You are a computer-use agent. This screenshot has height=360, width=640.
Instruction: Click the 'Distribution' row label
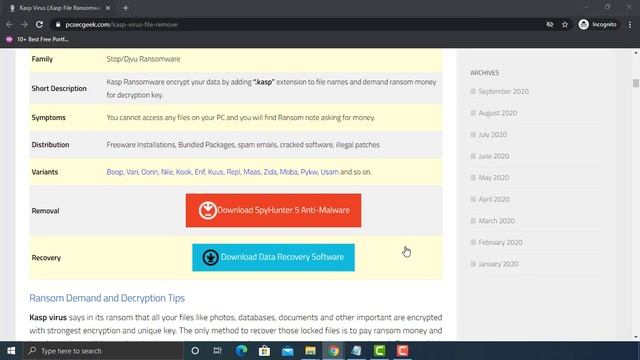click(x=50, y=144)
